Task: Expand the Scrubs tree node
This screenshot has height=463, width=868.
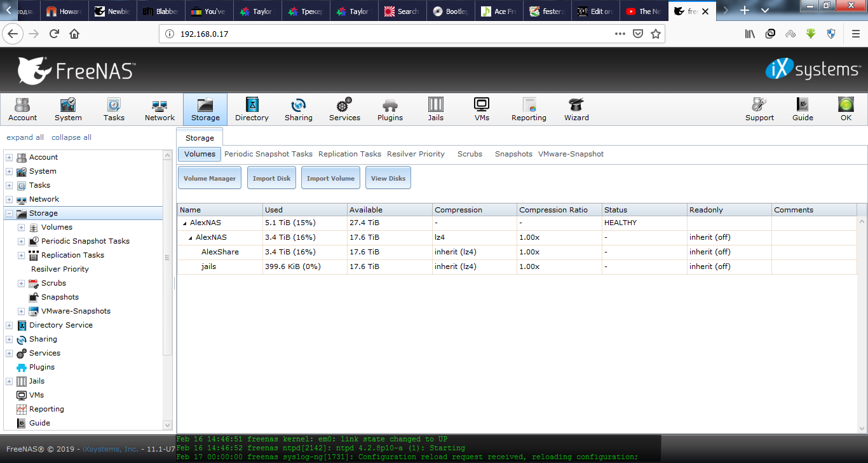Action: coord(21,284)
